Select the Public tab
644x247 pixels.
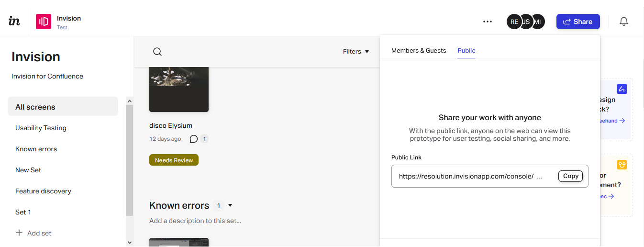click(x=466, y=51)
